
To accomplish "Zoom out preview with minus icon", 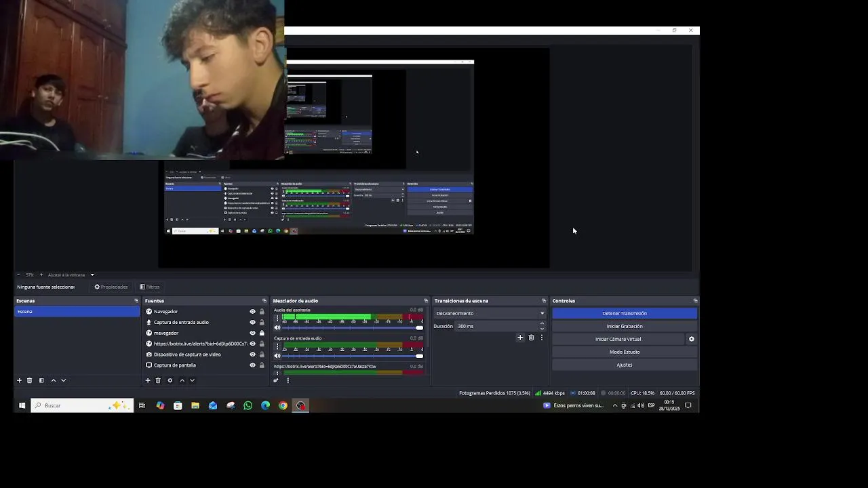I will point(18,274).
